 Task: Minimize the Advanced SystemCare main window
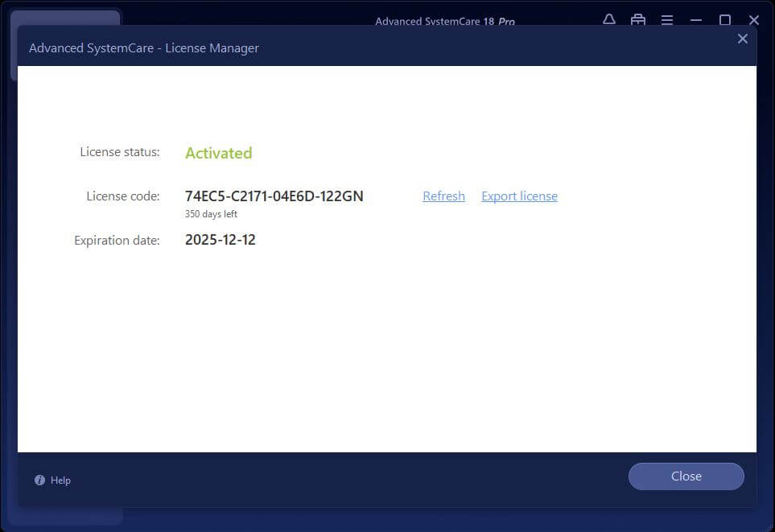(696, 20)
